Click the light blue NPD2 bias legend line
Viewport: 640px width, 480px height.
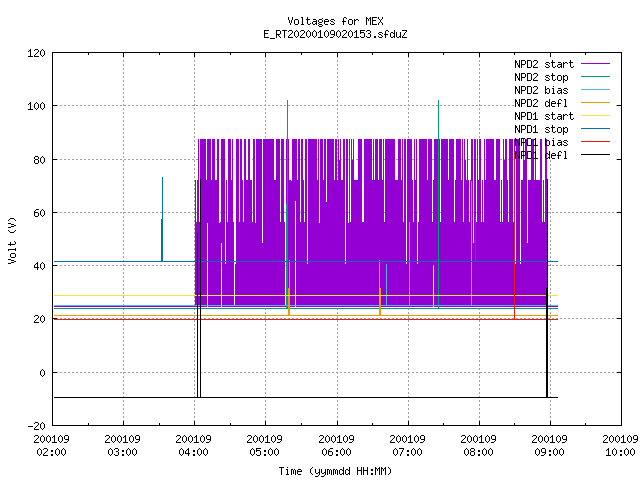(595, 89)
